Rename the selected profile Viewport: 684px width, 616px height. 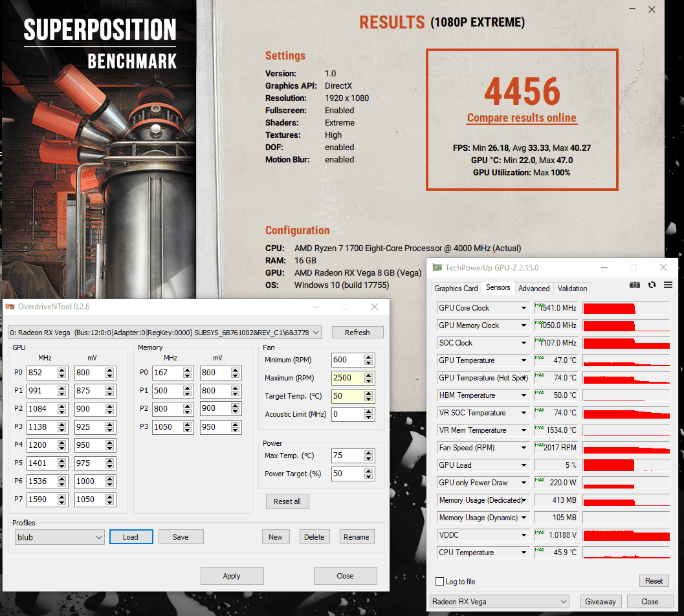pyautogui.click(x=357, y=537)
